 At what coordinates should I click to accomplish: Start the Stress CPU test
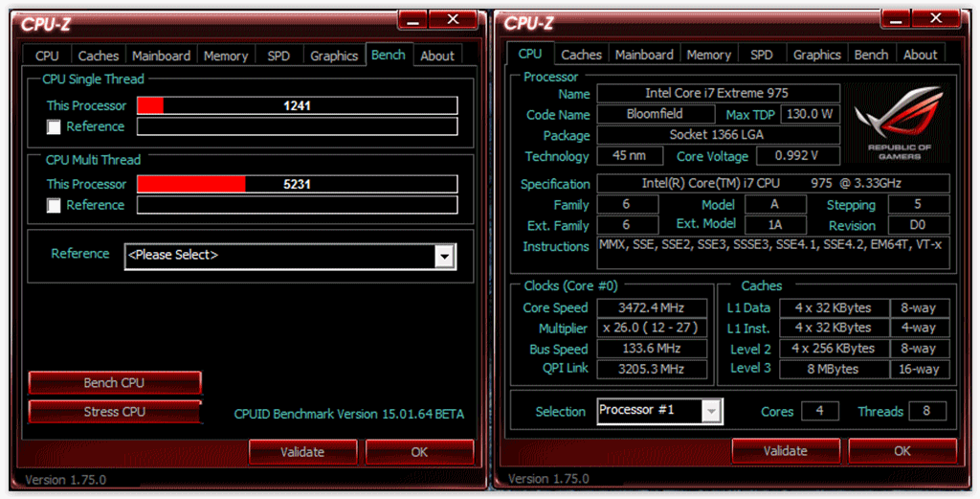pos(115,412)
